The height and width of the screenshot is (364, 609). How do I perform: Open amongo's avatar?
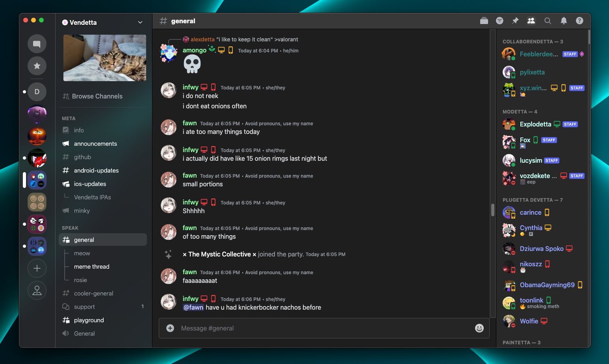point(169,53)
